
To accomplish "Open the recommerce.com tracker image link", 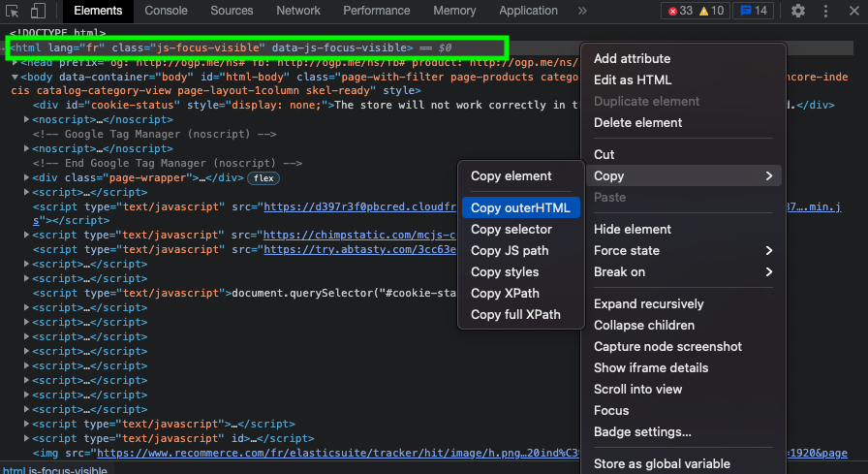I will 338,453.
